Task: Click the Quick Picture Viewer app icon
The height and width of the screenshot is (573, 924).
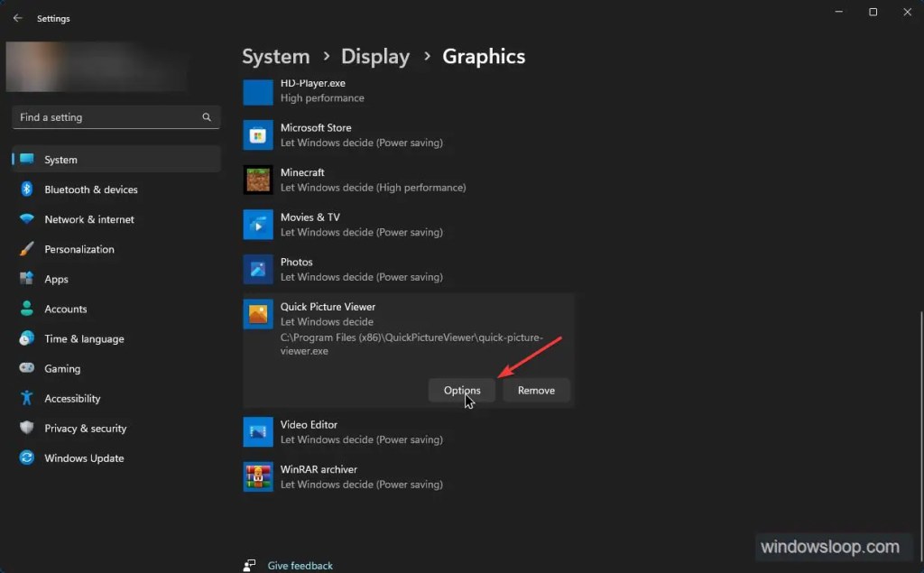Action: (258, 314)
